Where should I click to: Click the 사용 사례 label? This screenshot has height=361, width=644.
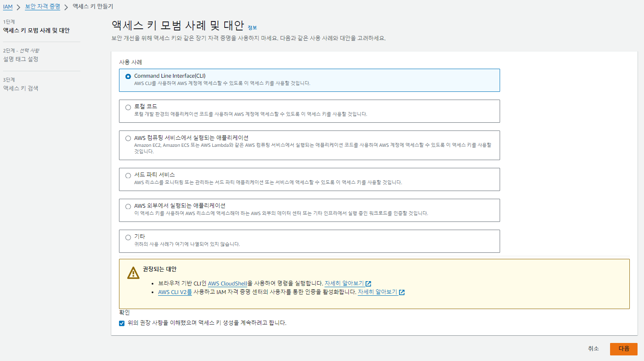coord(131,62)
